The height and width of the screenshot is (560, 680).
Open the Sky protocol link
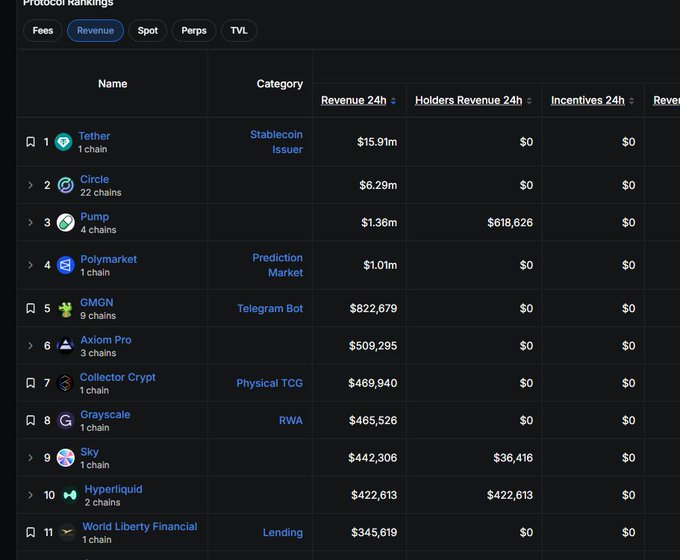[89, 452]
